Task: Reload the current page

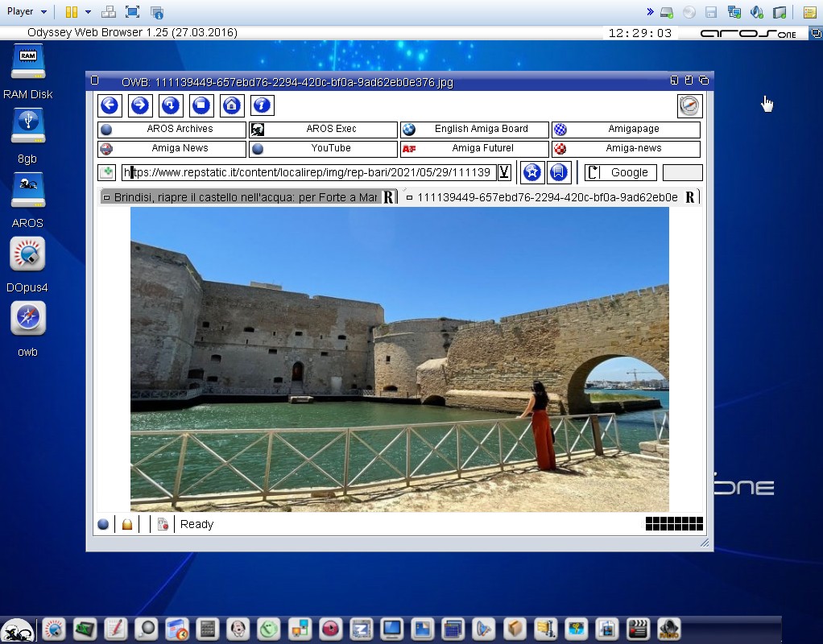Action: [171, 105]
